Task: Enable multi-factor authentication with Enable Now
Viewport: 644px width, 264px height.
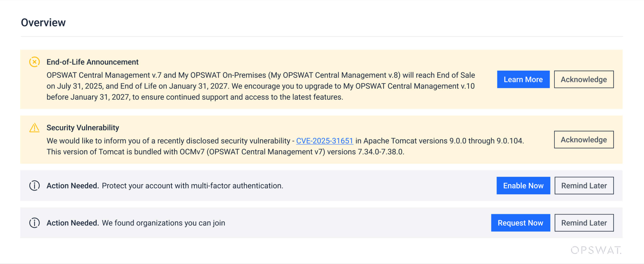Action: 523,186
